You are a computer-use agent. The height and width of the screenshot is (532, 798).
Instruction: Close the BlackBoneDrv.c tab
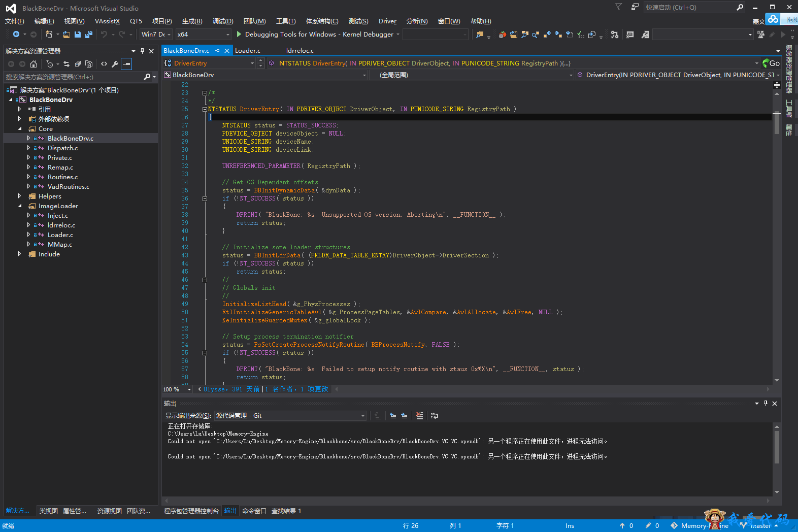(227, 51)
